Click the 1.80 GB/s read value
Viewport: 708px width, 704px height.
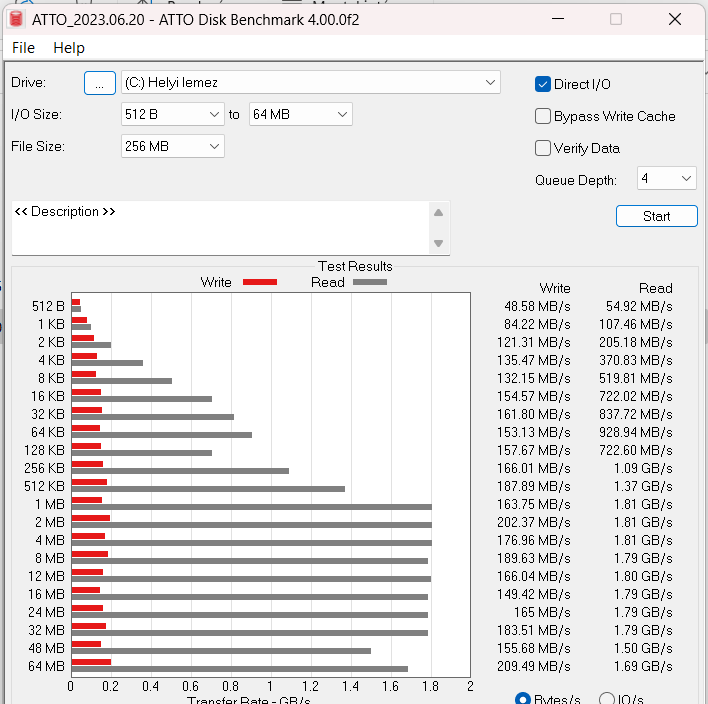[643, 576]
